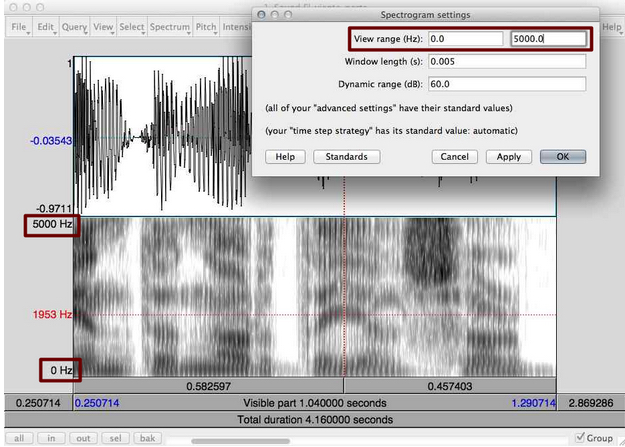Viewport: 625px width, 447px height.
Task: Open the Spectrum menu
Action: click(x=170, y=27)
